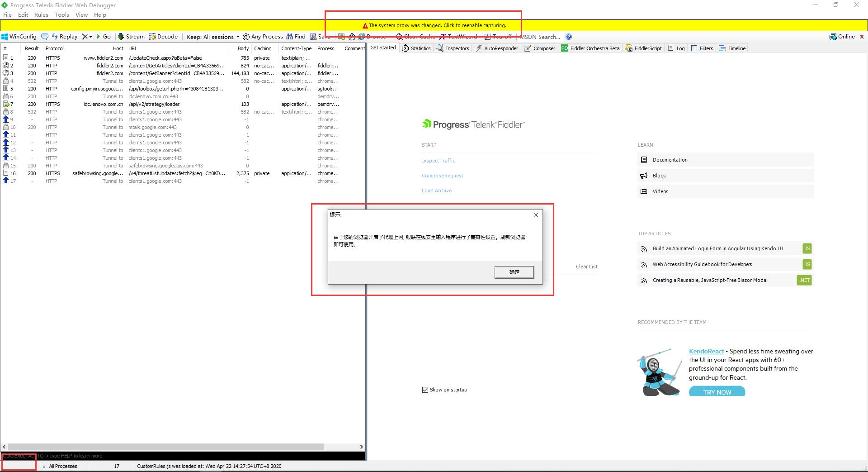Click the TRY NOW button
The height and width of the screenshot is (472, 868).
point(717,392)
